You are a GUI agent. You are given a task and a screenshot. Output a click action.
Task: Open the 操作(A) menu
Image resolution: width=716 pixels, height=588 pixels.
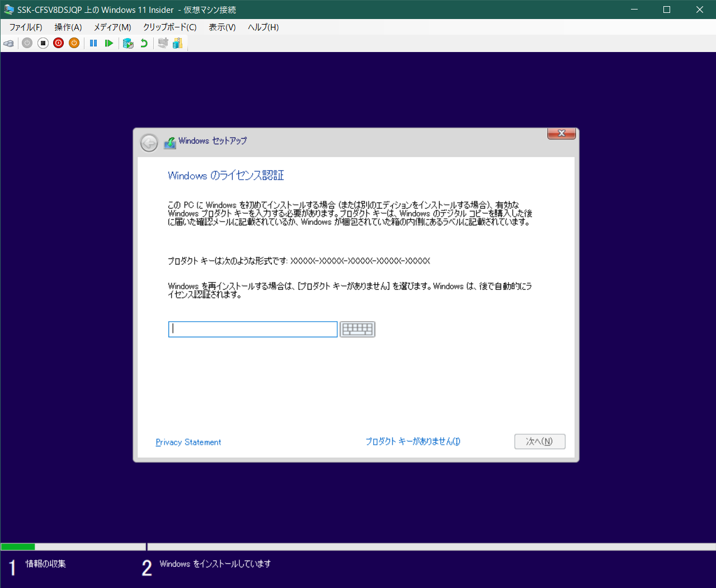click(68, 27)
